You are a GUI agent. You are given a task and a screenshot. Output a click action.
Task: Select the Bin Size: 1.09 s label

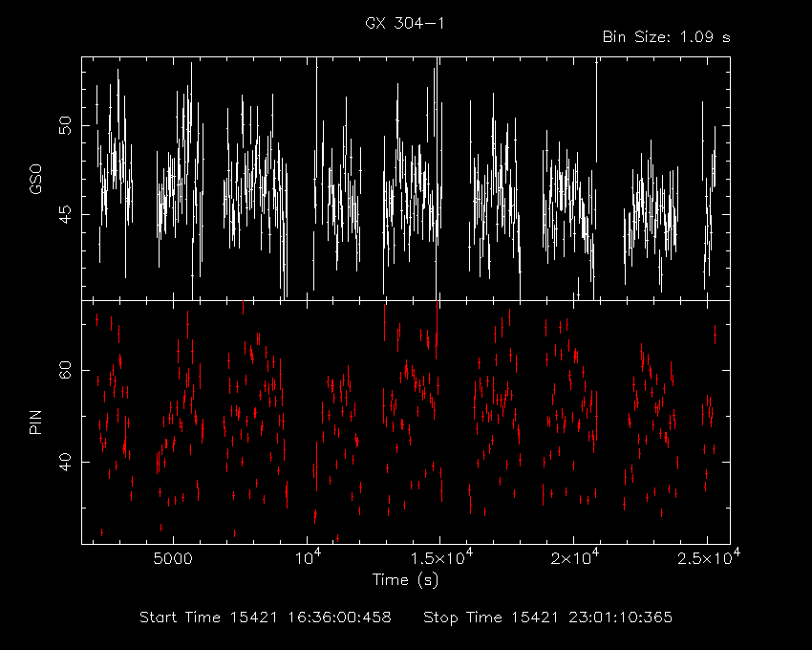tap(667, 37)
